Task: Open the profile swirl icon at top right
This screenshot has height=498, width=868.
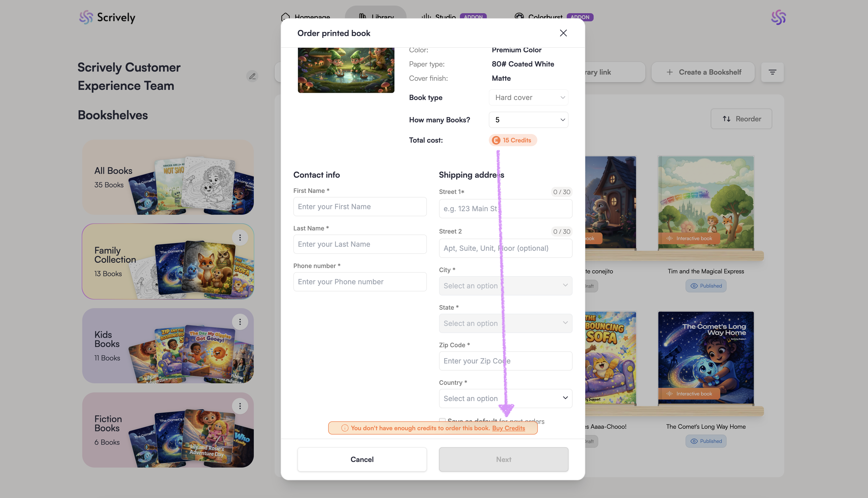Action: (778, 17)
